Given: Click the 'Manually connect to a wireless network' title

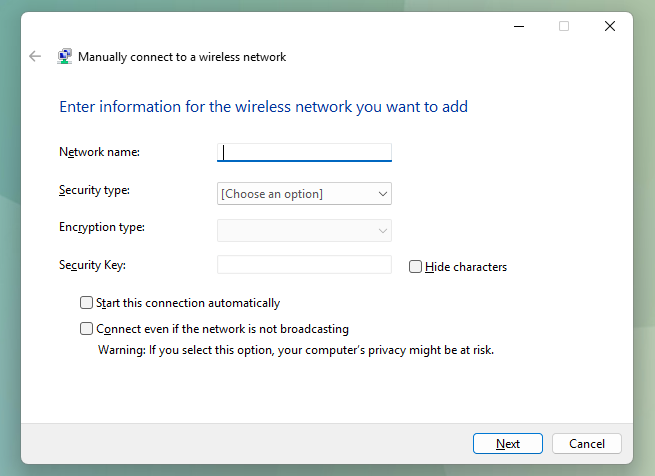Looking at the screenshot, I should (182, 57).
